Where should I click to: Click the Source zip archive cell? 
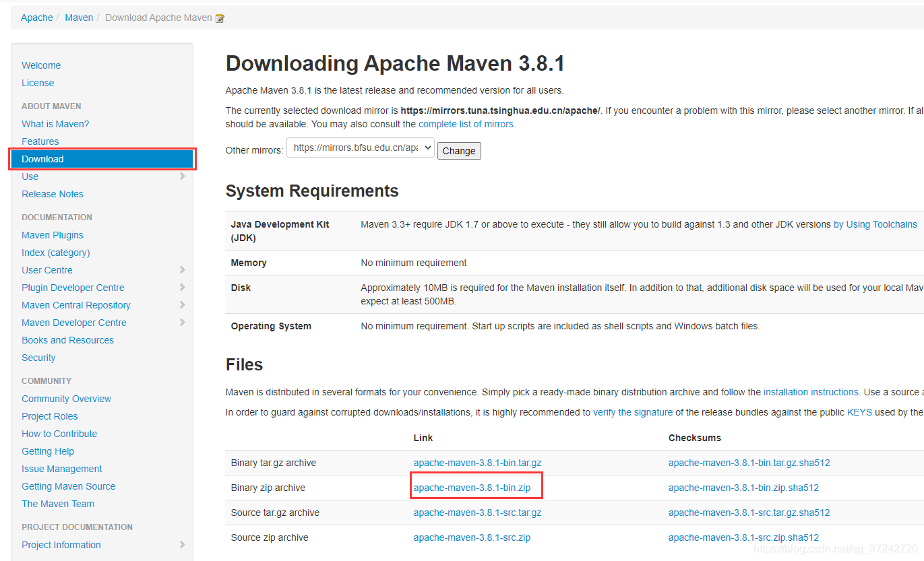coord(270,537)
